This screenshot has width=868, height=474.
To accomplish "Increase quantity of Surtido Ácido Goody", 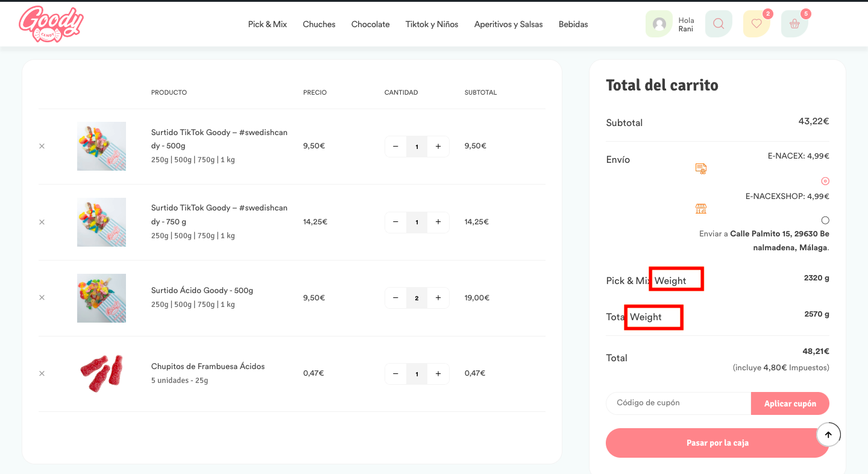I will pyautogui.click(x=438, y=298).
